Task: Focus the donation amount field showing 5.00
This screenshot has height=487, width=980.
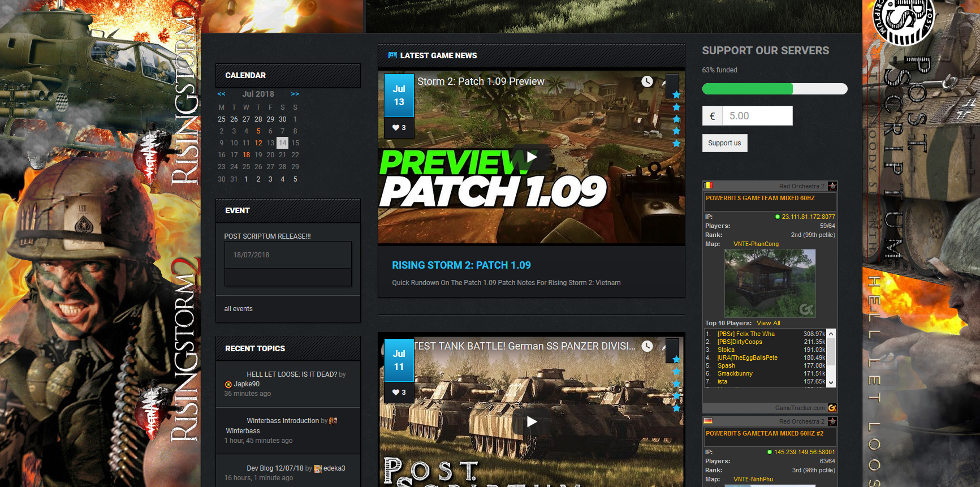Action: coord(757,116)
